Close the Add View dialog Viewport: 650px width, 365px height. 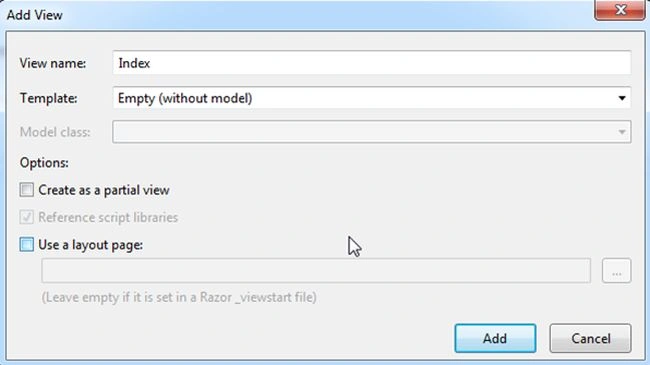[x=620, y=10]
